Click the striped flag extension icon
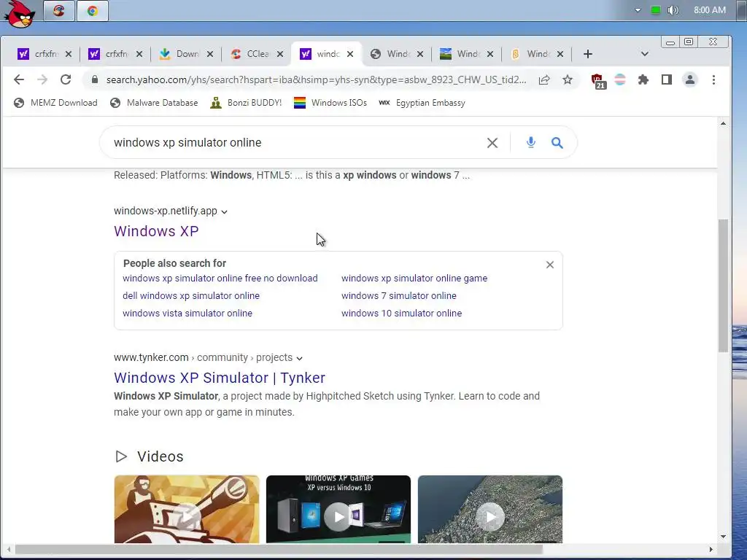The width and height of the screenshot is (747, 560). pyautogui.click(x=620, y=79)
